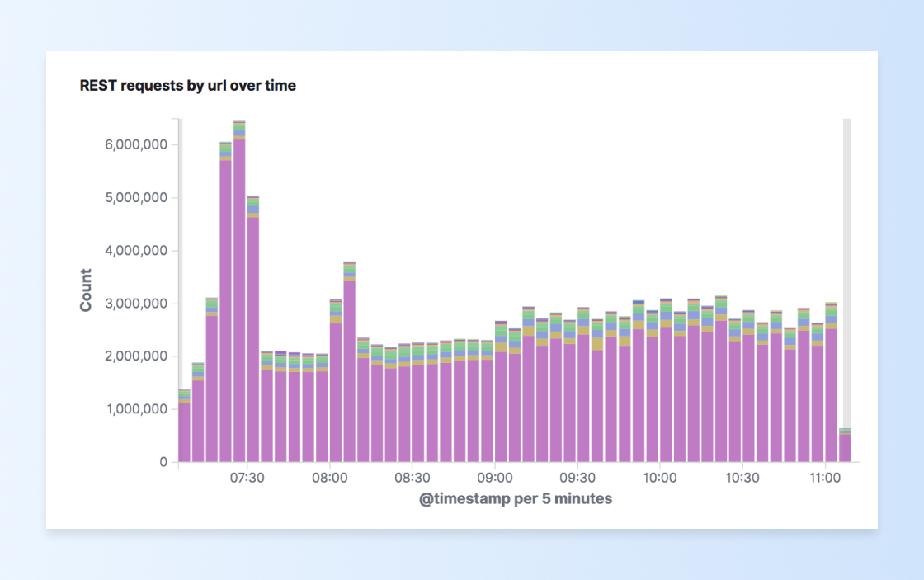Select the 09:30 time axis label
924x580 pixels.
[577, 478]
